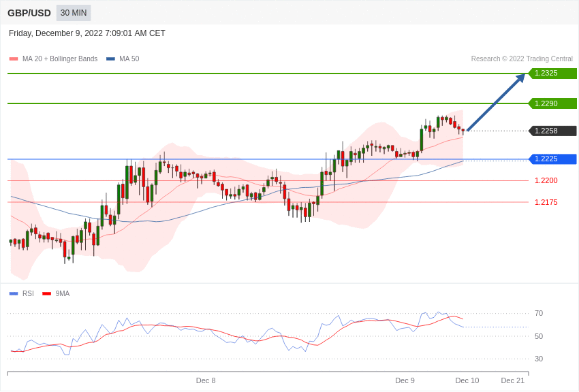Click the 1.2175 support level label
579x392 pixels.
546,202
